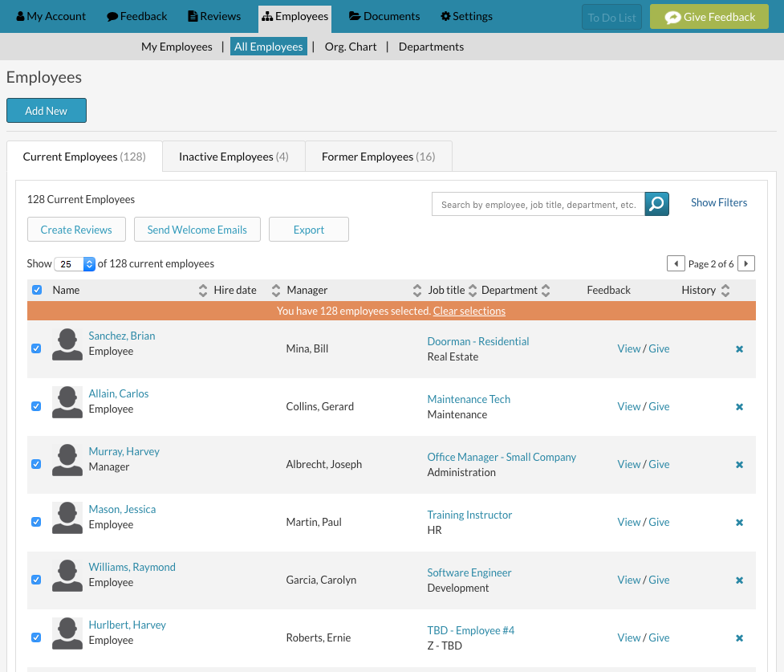Uncheck Mason, Jessica's row checkbox
This screenshot has height=672, width=784.
point(36,522)
